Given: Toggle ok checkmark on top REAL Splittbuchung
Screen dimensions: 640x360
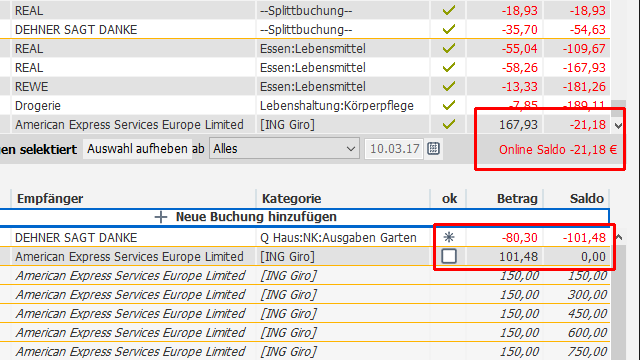Looking at the screenshot, I should tap(449, 10).
